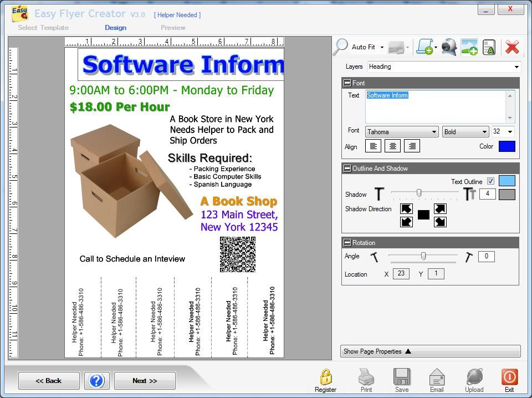Open the font size 32 dropdown
This screenshot has width=532, height=398.
[x=502, y=131]
